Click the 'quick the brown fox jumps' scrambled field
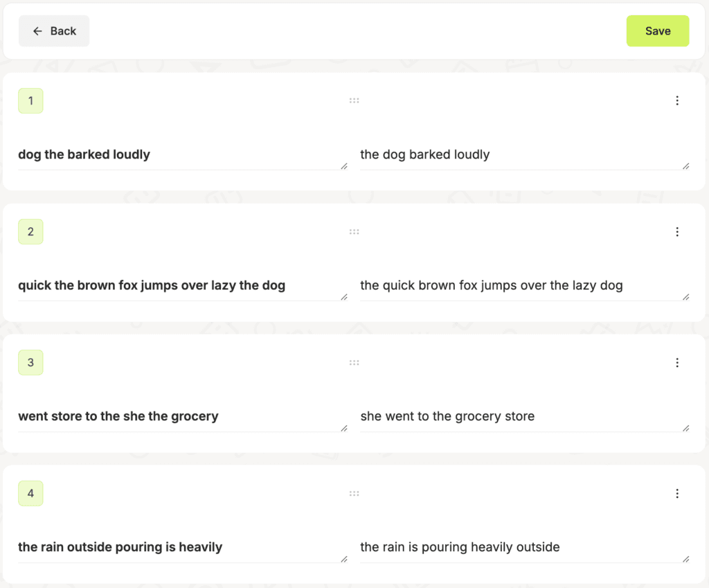709x588 pixels. coord(183,285)
